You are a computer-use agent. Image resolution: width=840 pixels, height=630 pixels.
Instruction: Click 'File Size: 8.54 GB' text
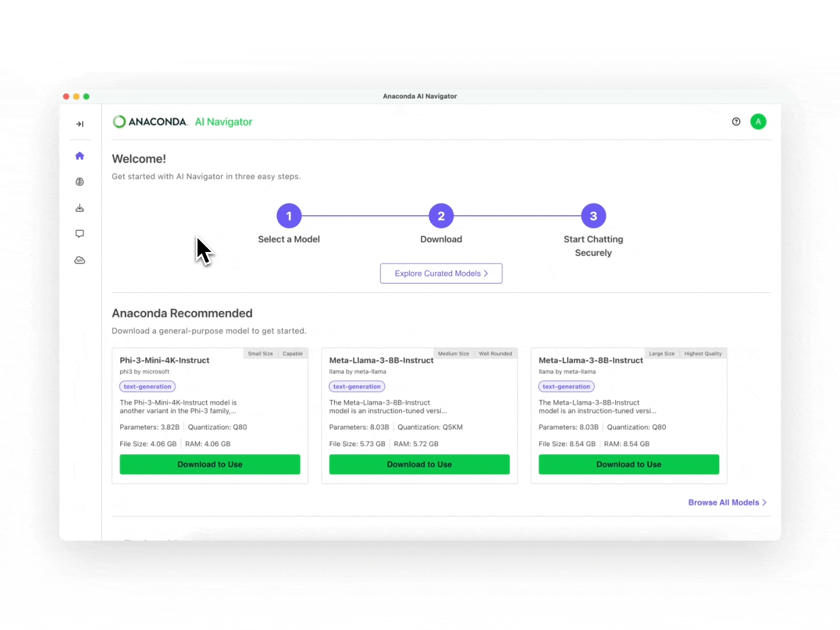[567, 444]
